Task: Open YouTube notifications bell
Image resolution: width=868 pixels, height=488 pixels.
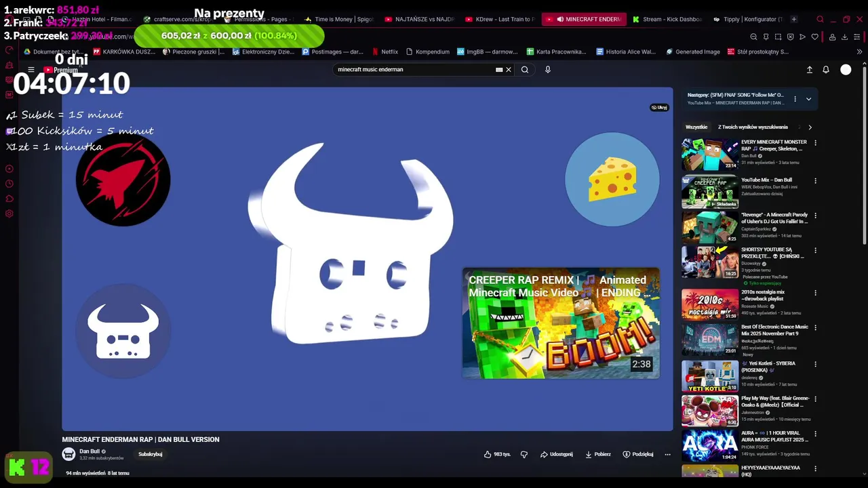Action: [x=826, y=69]
